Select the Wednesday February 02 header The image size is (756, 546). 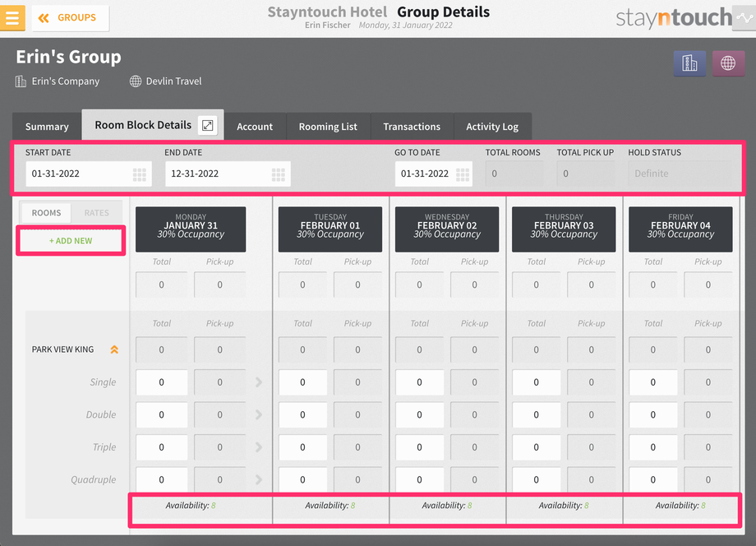(x=447, y=229)
